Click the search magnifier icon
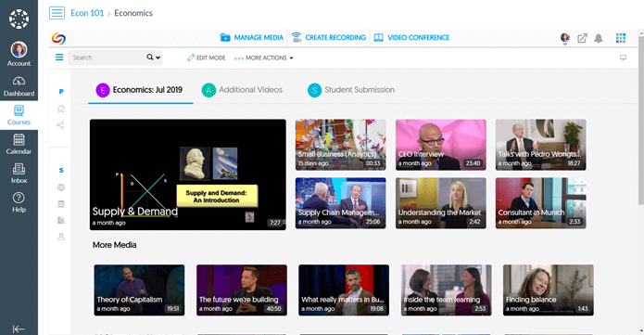The width and height of the screenshot is (644, 335). click(150, 58)
